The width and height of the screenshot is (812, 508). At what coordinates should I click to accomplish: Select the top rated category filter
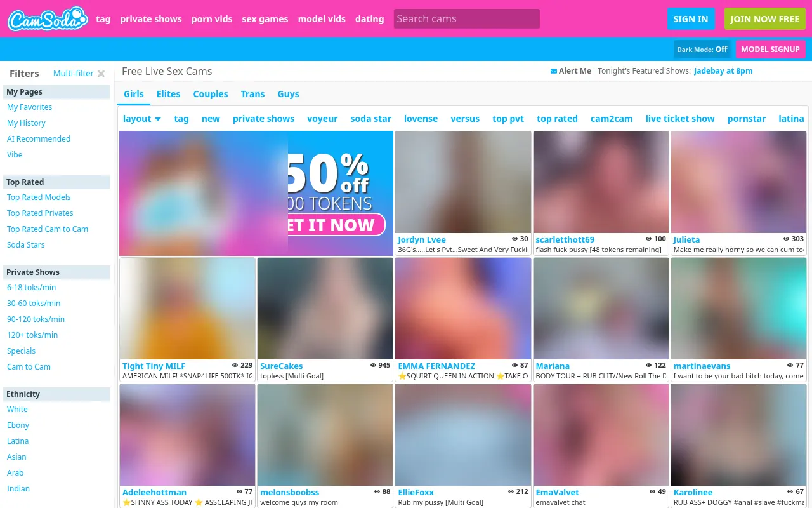coord(557,119)
